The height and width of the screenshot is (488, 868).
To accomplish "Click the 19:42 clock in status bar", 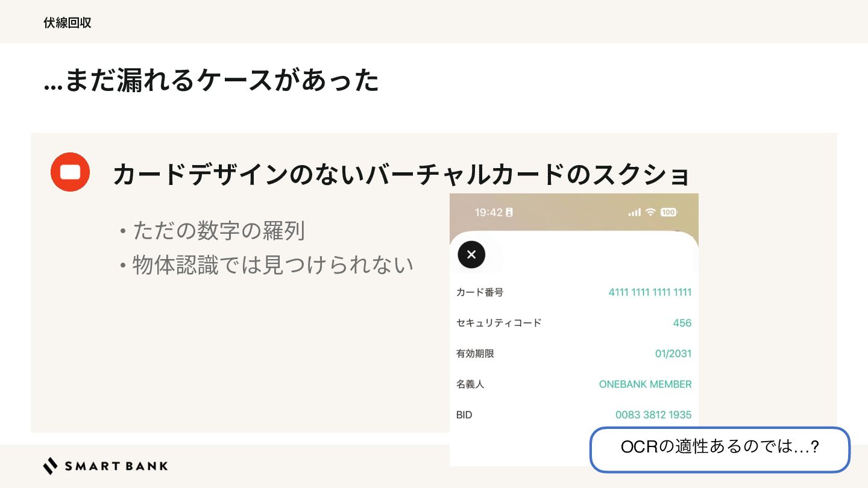I will (489, 213).
